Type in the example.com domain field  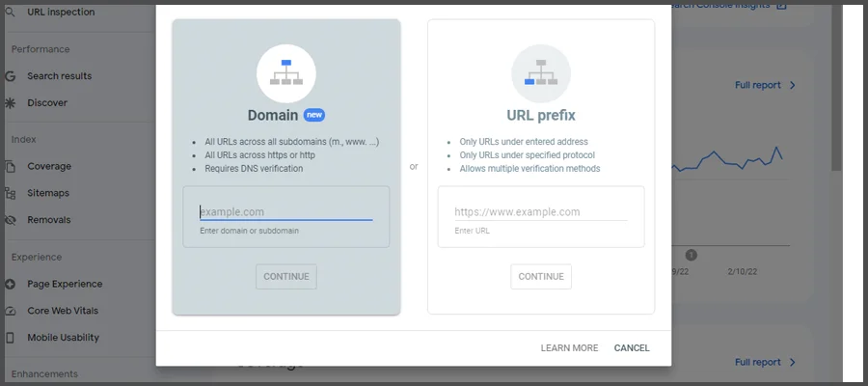(x=285, y=212)
